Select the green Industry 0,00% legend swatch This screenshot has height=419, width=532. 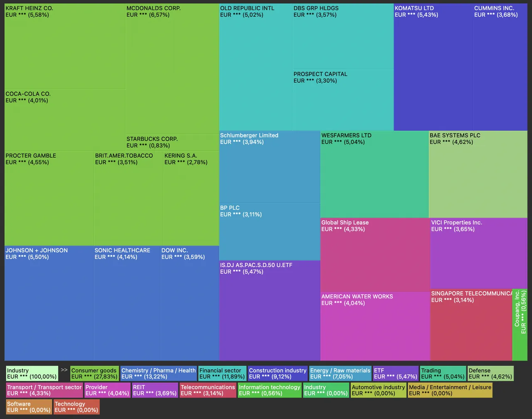tap(326, 390)
